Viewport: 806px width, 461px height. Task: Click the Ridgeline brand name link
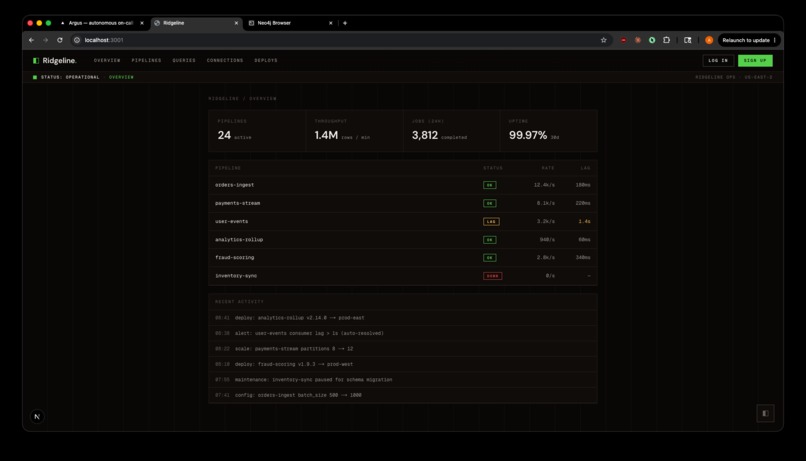click(x=59, y=61)
